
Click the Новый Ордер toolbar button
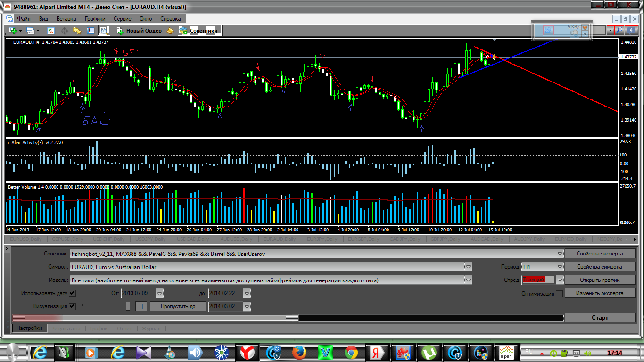click(139, 31)
